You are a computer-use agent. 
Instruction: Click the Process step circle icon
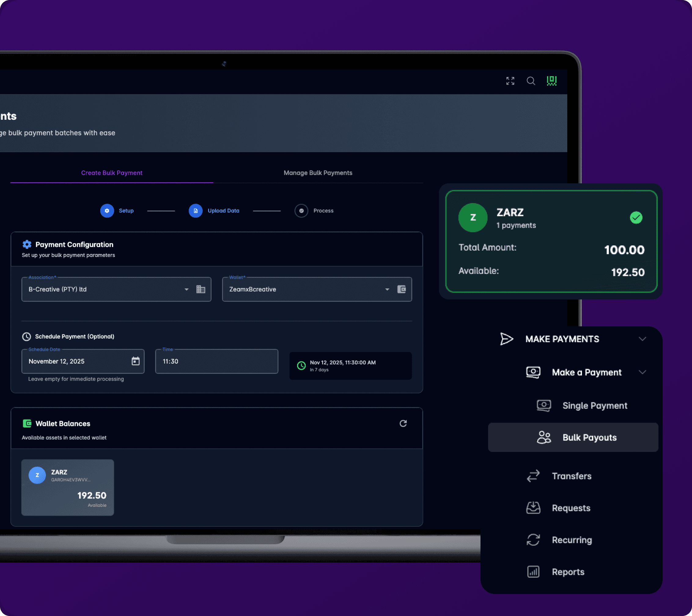point(301,211)
